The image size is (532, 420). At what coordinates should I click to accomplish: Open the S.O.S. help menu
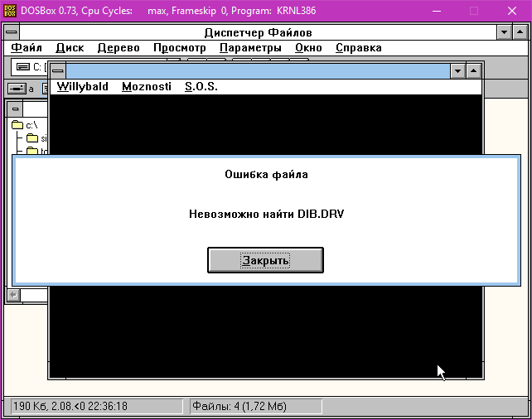point(201,87)
